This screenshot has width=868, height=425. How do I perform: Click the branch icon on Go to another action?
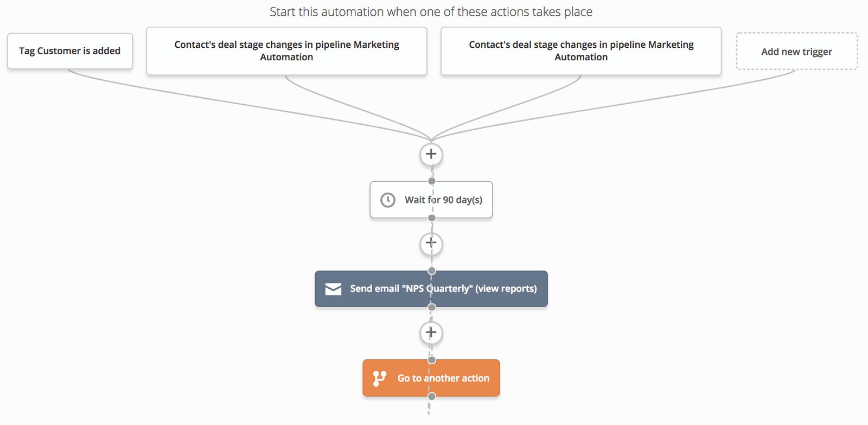tap(380, 377)
